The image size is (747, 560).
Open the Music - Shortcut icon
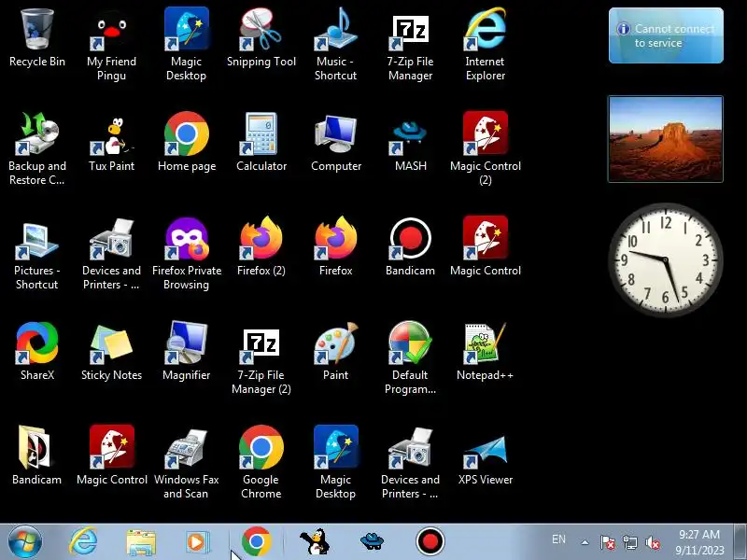pyautogui.click(x=335, y=44)
